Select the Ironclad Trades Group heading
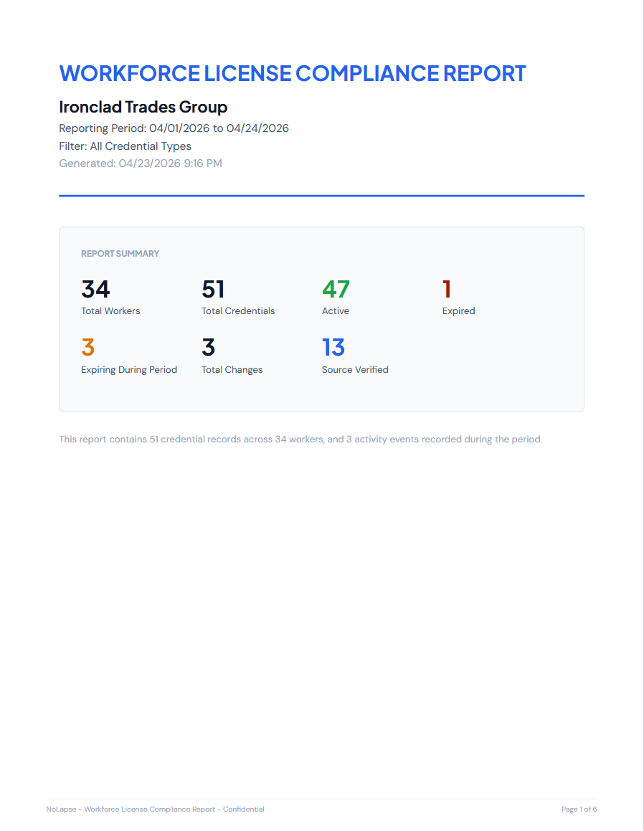644x831 pixels. pos(143,107)
